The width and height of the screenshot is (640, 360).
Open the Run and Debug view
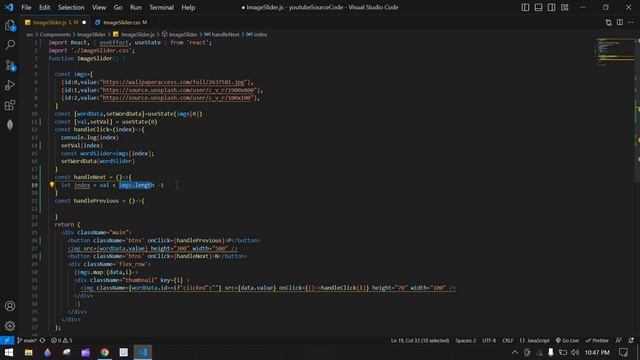point(10,85)
